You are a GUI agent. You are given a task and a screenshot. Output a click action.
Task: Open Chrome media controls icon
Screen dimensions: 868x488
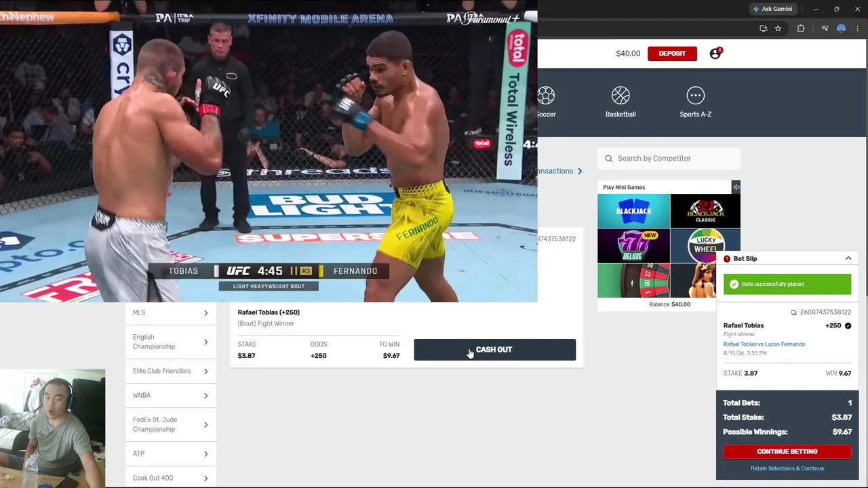pos(825,28)
